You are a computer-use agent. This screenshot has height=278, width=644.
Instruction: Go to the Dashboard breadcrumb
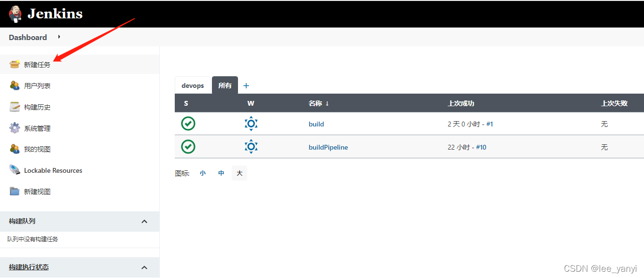click(x=28, y=37)
